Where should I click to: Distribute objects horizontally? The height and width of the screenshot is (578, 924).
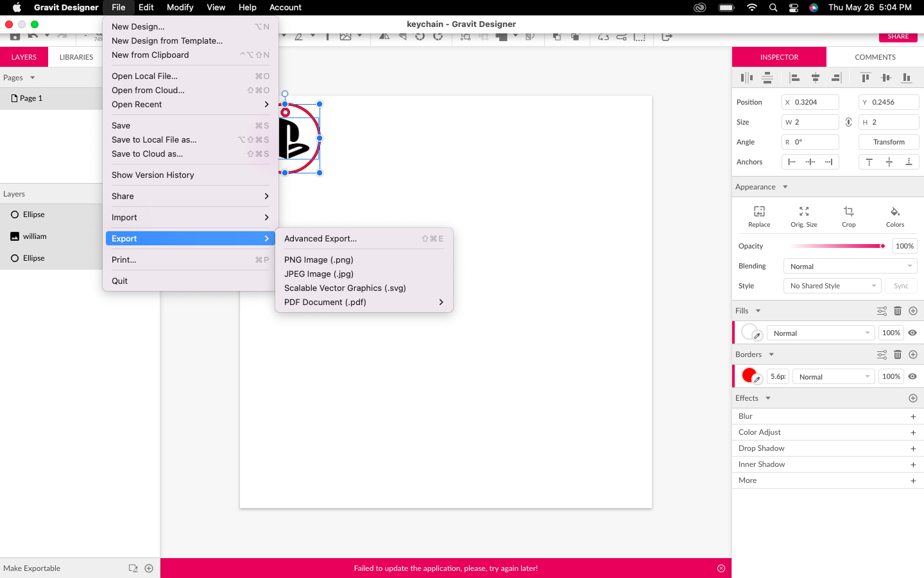tap(746, 78)
